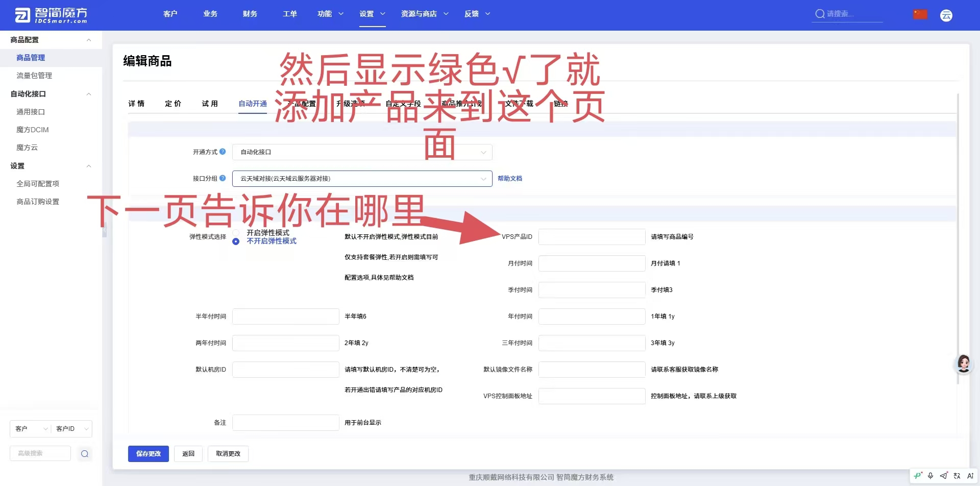Switch to the 详情 tab
The height and width of the screenshot is (486, 980).
click(x=136, y=104)
